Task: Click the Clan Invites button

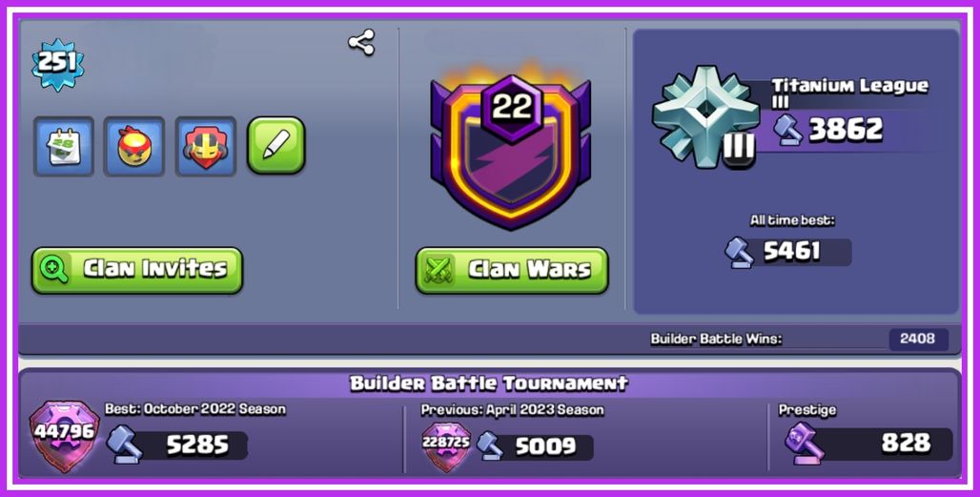Action: [137, 270]
